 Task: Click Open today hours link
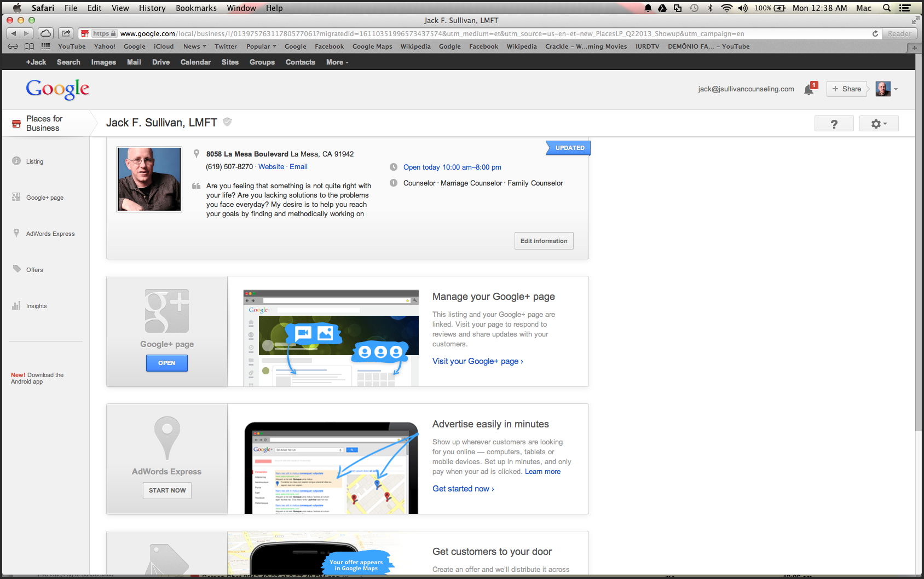pos(452,167)
